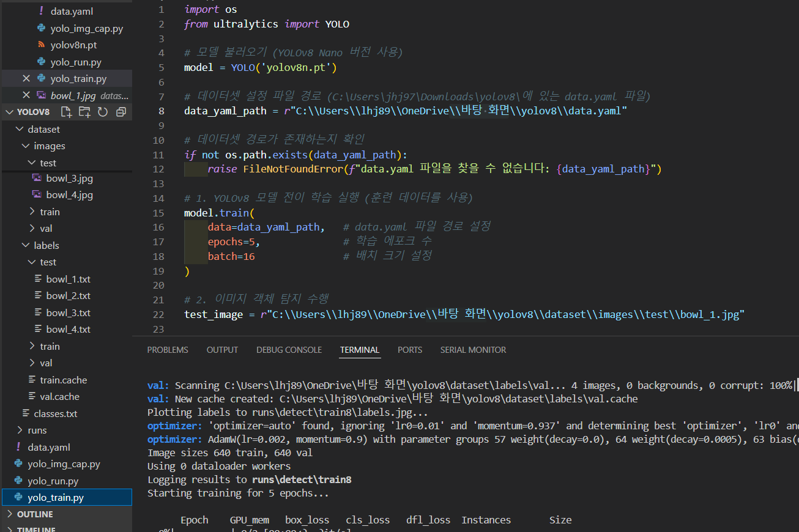Click the yaml icon of data.yaml in project tree
The width and height of the screenshot is (799, 532).
tap(18, 447)
